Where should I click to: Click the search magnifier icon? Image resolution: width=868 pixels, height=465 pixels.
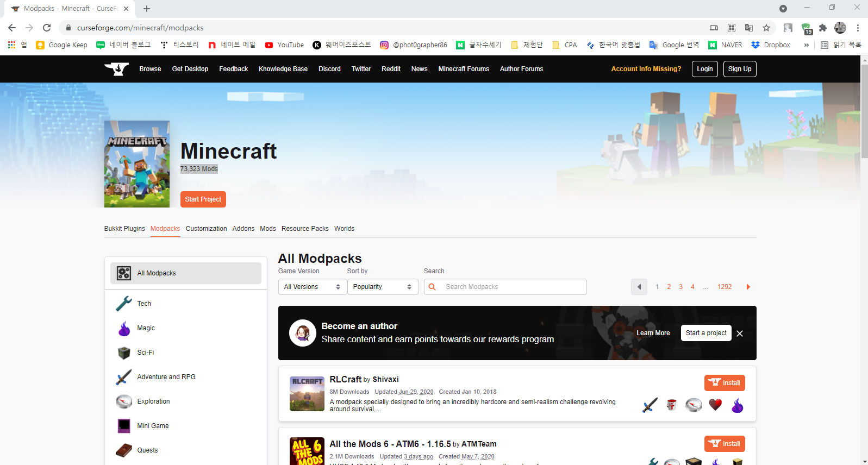tap(432, 287)
